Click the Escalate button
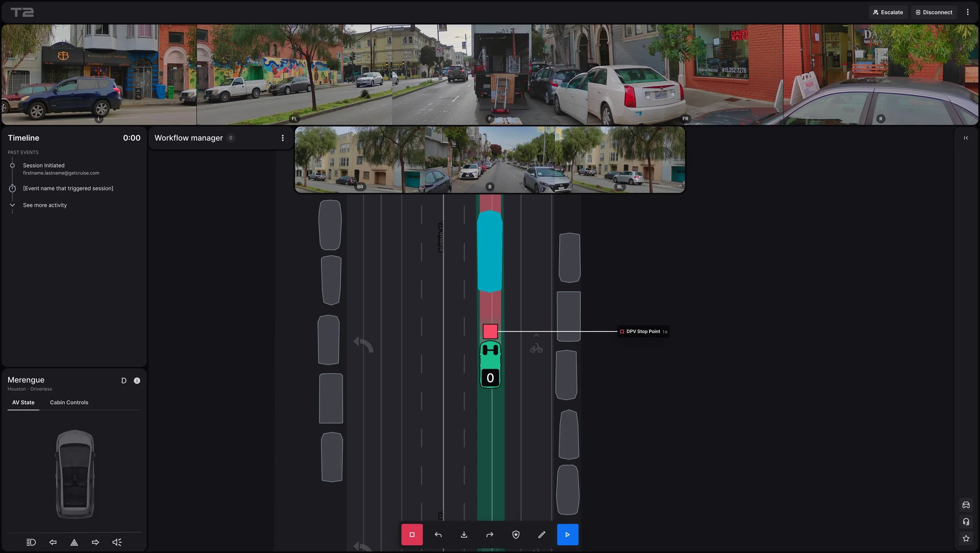 (x=888, y=12)
